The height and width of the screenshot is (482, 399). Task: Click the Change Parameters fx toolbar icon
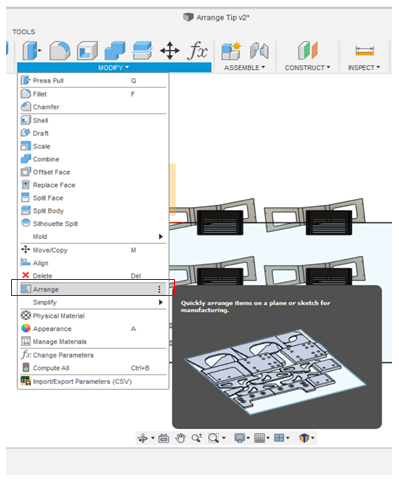(197, 51)
